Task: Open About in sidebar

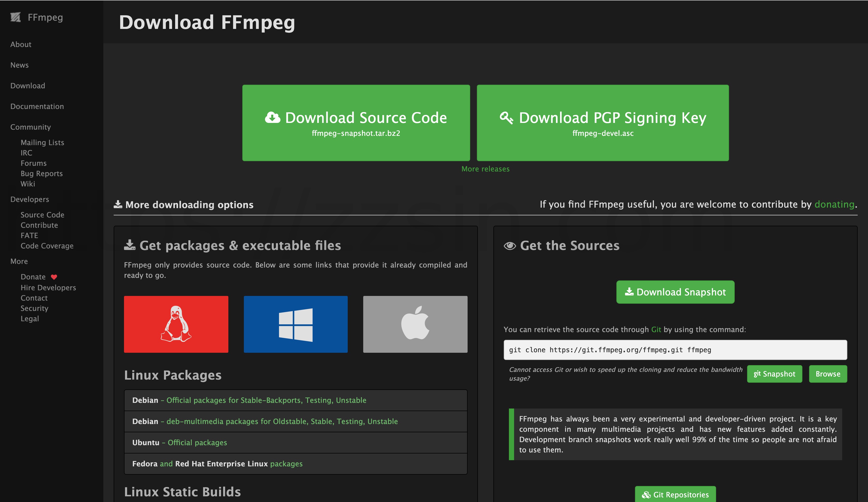Action: pyautogui.click(x=21, y=44)
